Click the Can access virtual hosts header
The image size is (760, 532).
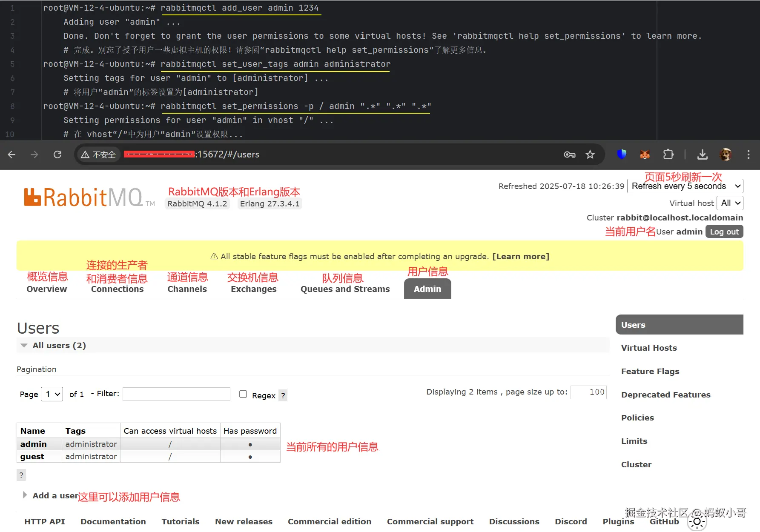coord(170,431)
